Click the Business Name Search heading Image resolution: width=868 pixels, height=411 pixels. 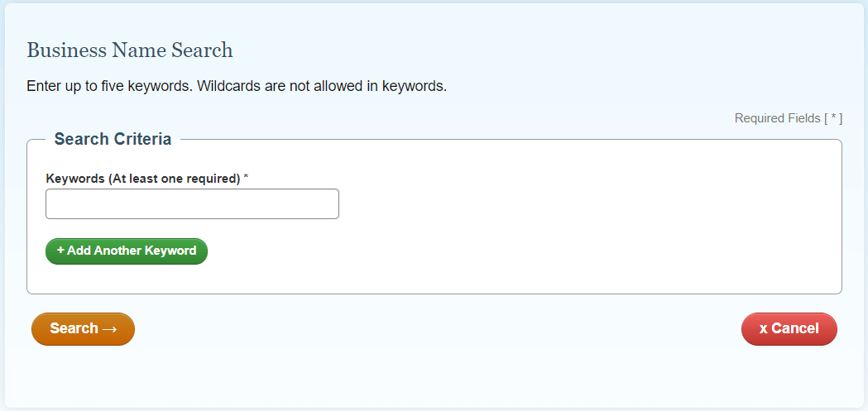click(130, 50)
